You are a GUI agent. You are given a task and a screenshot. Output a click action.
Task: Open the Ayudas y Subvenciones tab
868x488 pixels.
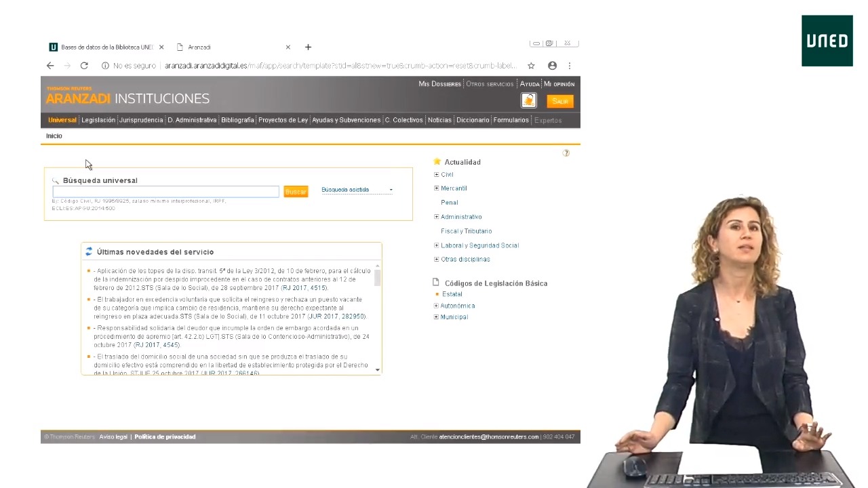click(x=347, y=120)
